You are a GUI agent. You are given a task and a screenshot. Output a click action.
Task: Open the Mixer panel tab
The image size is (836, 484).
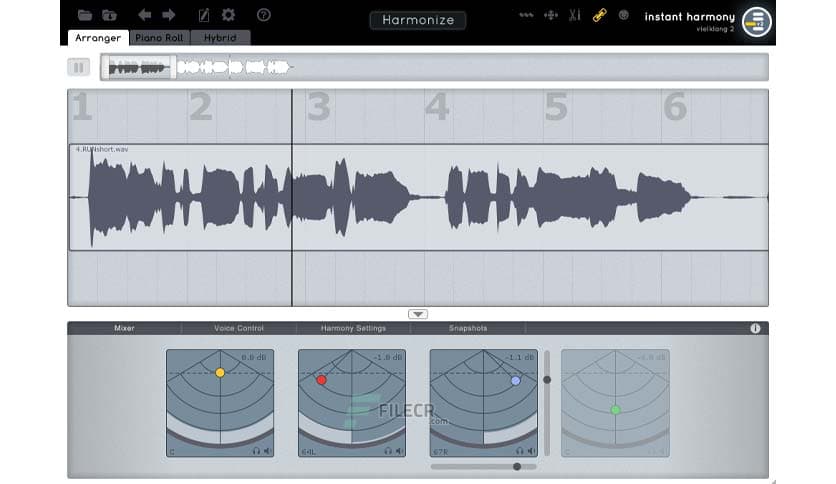coord(124,328)
